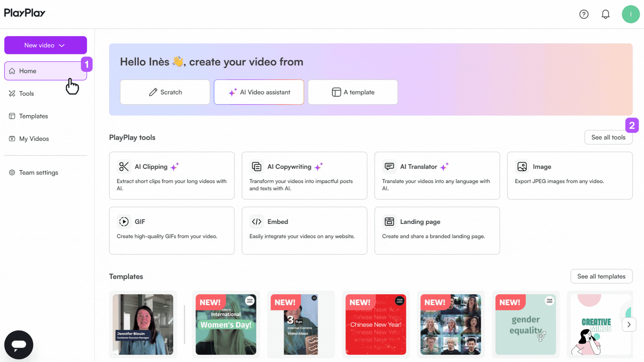Viewport: 644px width, 362px height.
Task: Click the AI Copywriting sparkle badge
Action: click(319, 166)
